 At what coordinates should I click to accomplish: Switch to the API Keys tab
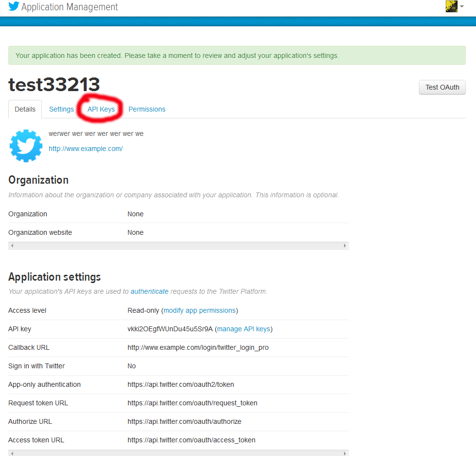click(101, 109)
